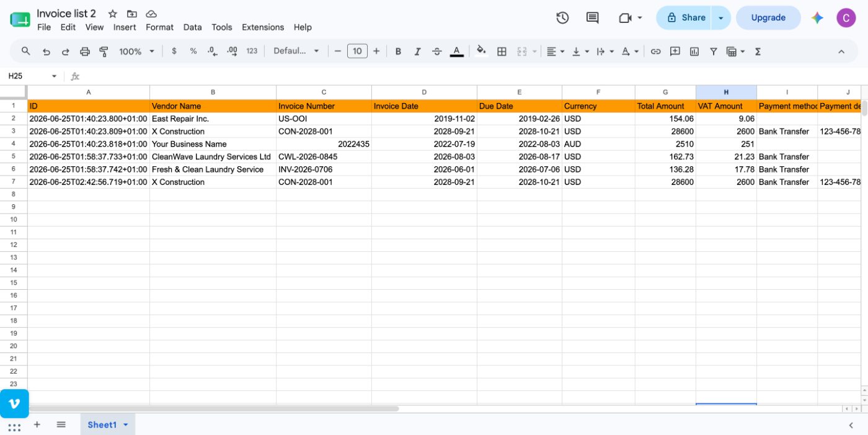Image resolution: width=868 pixels, height=435 pixels.
Task: Open the View menu
Action: (x=94, y=27)
